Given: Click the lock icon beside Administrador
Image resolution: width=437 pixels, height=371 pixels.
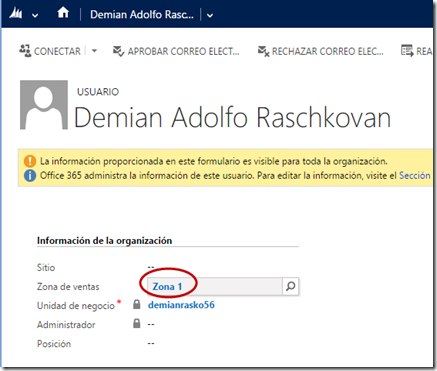Looking at the screenshot, I should click(137, 323).
